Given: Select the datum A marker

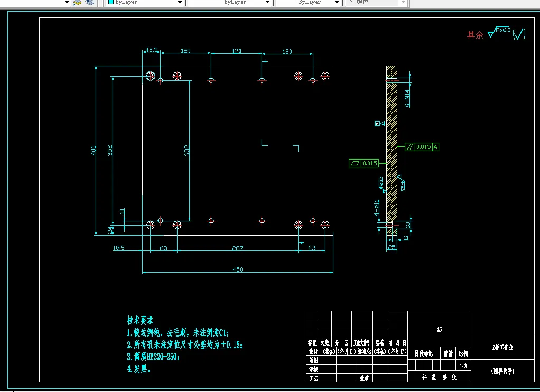Looking at the screenshot, I should pyautogui.click(x=379, y=123).
